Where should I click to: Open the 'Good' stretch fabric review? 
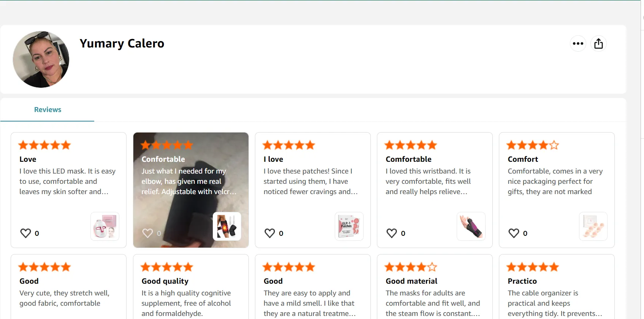[x=68, y=287]
